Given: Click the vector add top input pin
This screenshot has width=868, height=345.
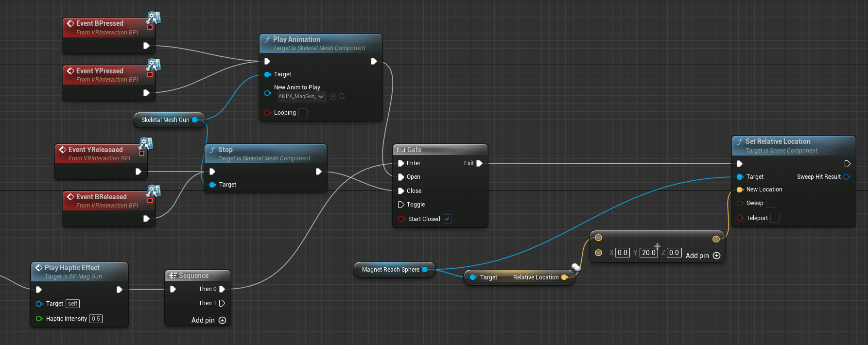Looking at the screenshot, I should (x=599, y=238).
